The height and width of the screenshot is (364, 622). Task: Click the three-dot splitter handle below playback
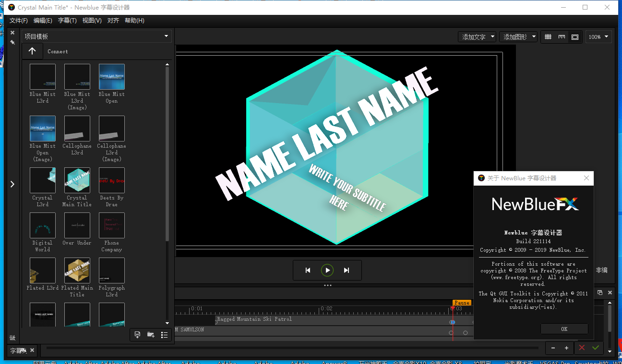pos(328,285)
